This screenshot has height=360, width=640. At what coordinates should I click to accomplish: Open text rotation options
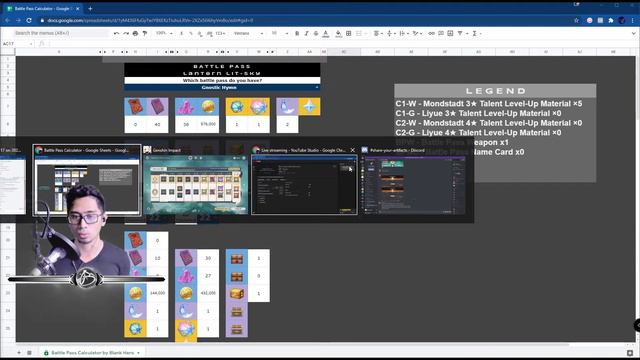(x=417, y=33)
